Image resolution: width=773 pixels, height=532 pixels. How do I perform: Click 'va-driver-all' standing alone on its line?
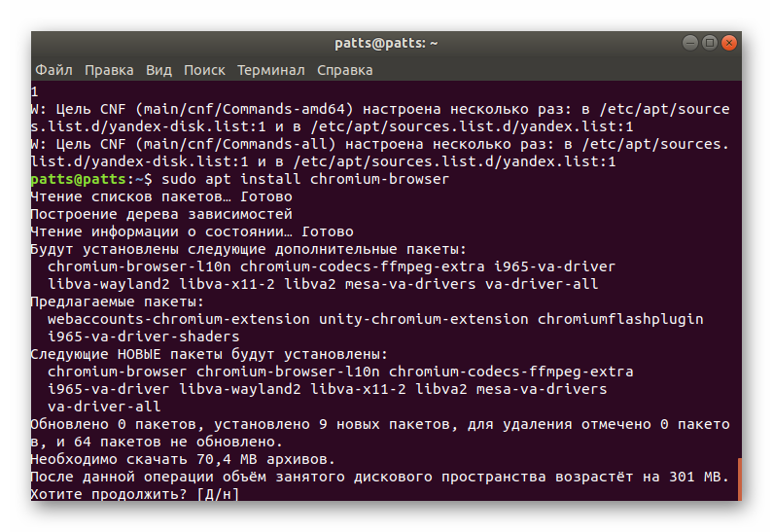104,407
